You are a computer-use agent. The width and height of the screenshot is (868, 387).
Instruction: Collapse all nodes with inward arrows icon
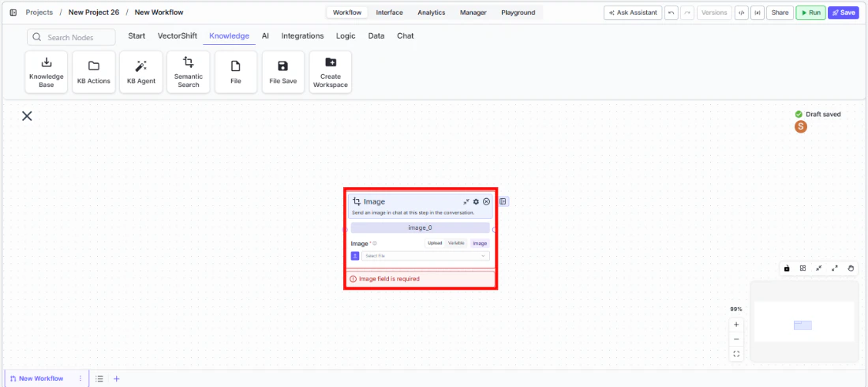coord(819,269)
